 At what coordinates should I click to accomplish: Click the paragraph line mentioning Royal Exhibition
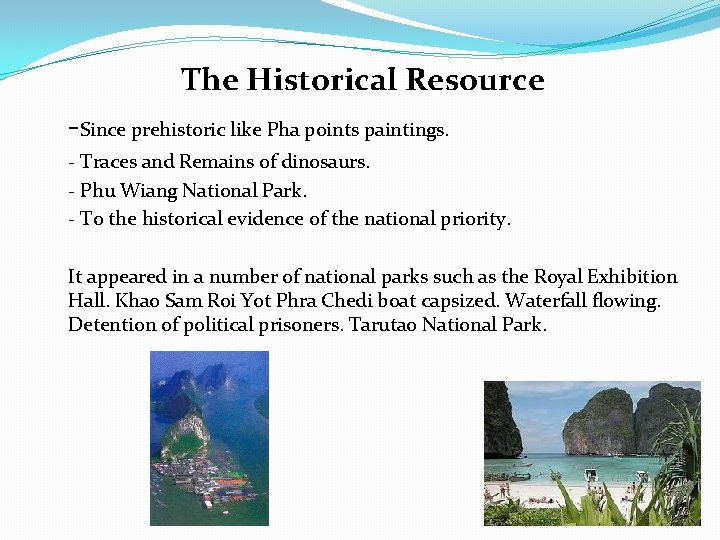click(373, 277)
